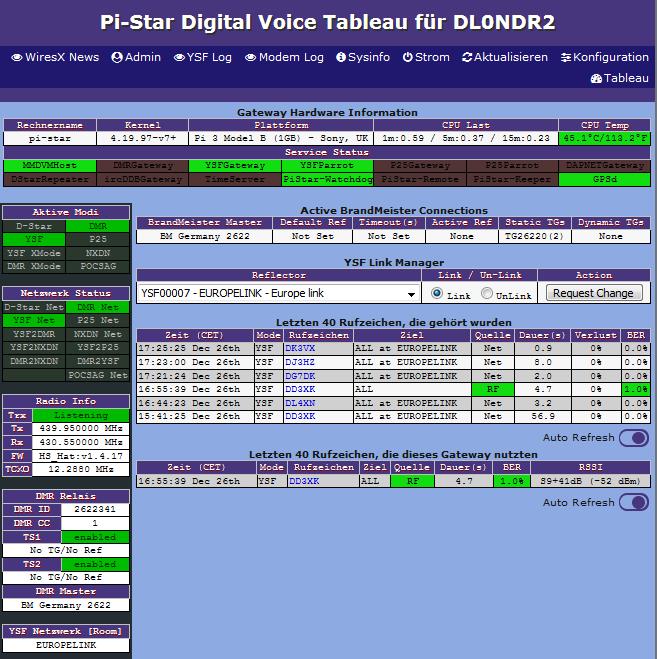Image resolution: width=657 pixels, height=659 pixels.
Task: Click the Strom power icon
Action: [407, 57]
